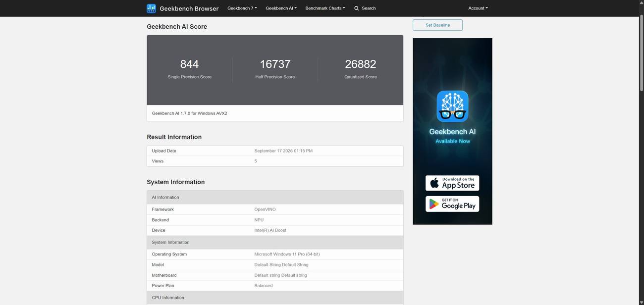Select Microsoft Windows 11 Pro (64-bit) value
The width and height of the screenshot is (644, 305).
point(287,254)
